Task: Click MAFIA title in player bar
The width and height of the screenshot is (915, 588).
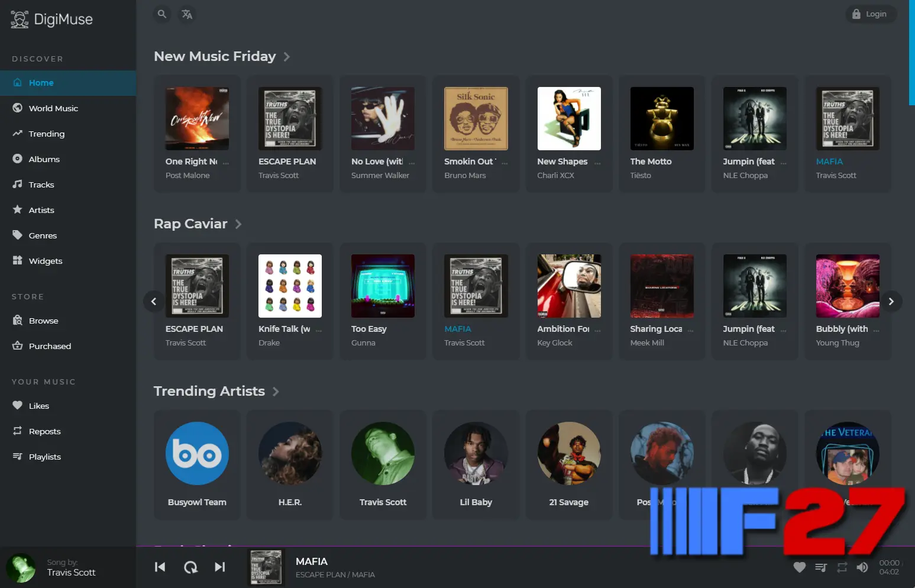Action: point(312,561)
